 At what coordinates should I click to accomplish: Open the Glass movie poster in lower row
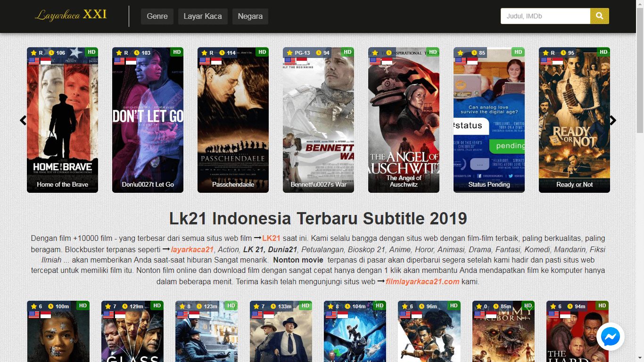pyautogui.click(x=132, y=331)
